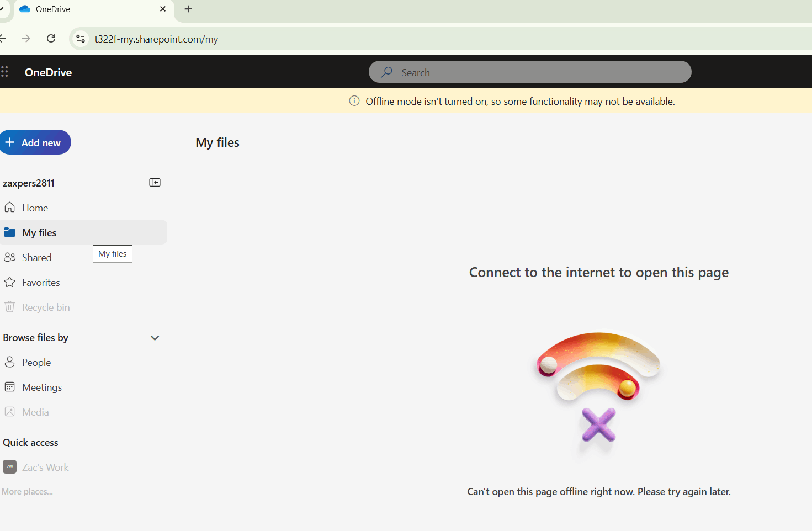Open Zac's Work from Quick access
Screen dimensions: 812x531
coord(45,467)
